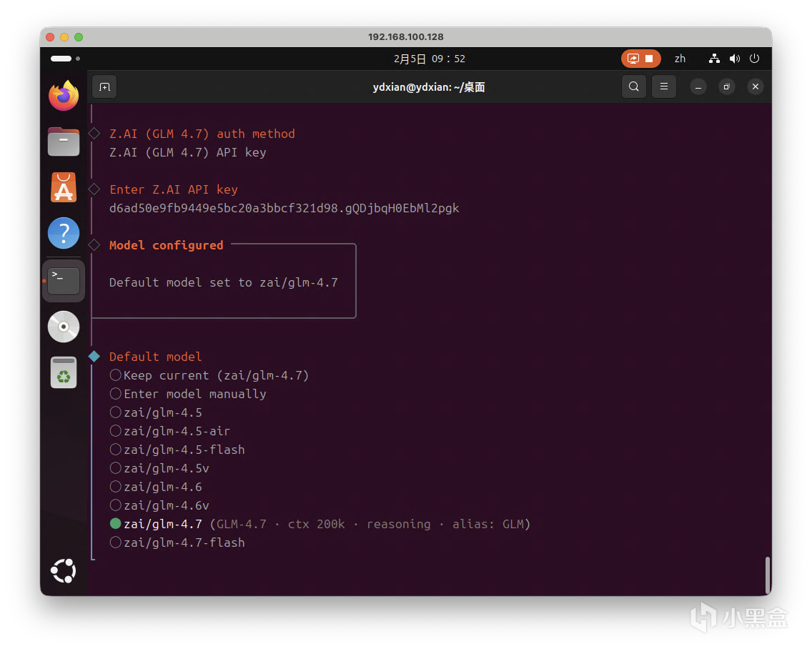The image size is (812, 649).
Task: Maximize the terminal window
Action: (726, 86)
